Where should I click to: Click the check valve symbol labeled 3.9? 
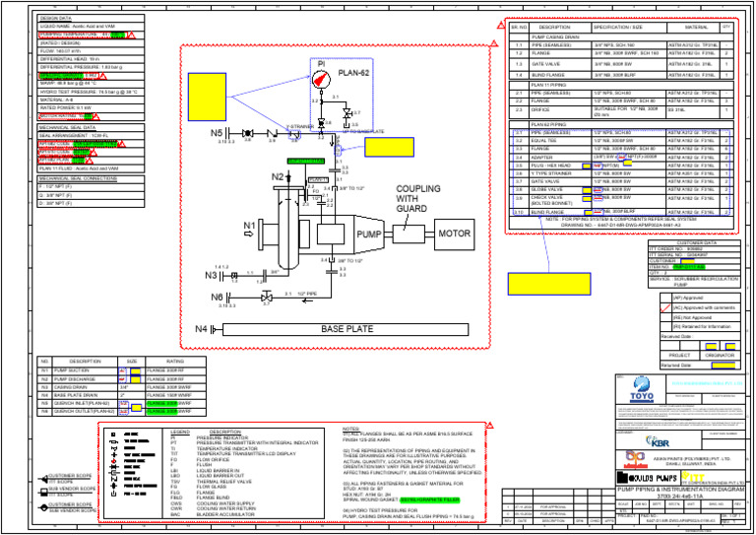pos(273,133)
